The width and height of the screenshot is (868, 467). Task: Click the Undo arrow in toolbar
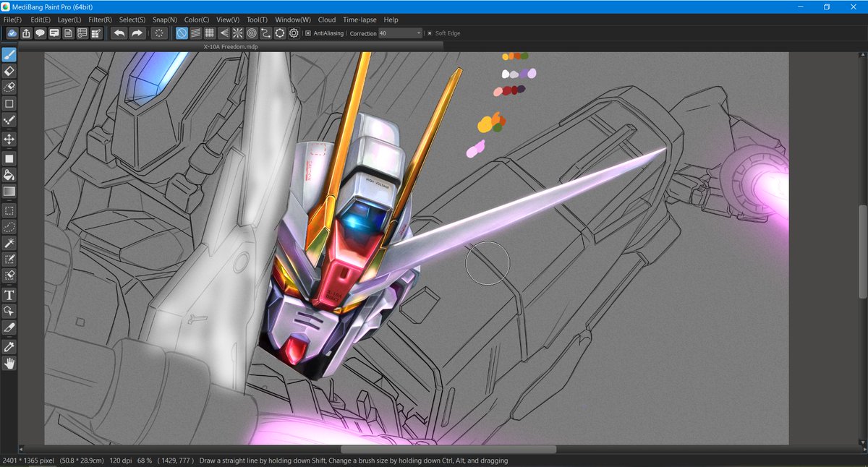point(119,33)
